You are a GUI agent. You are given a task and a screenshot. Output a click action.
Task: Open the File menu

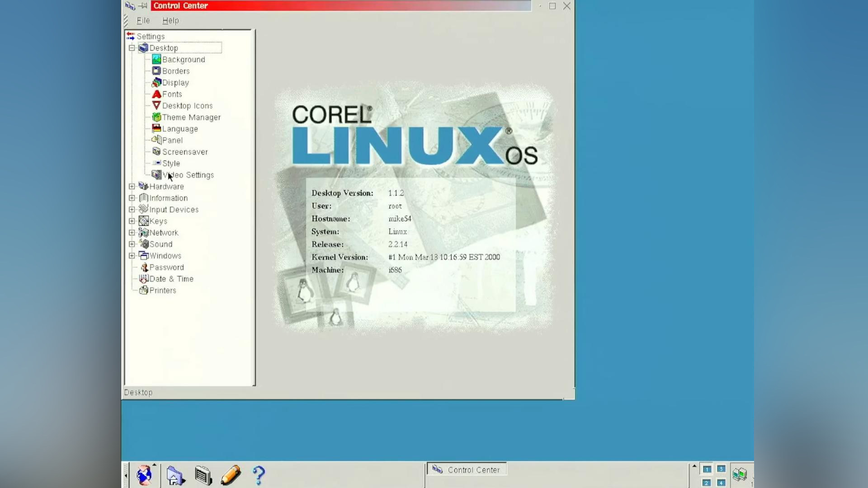coord(142,20)
